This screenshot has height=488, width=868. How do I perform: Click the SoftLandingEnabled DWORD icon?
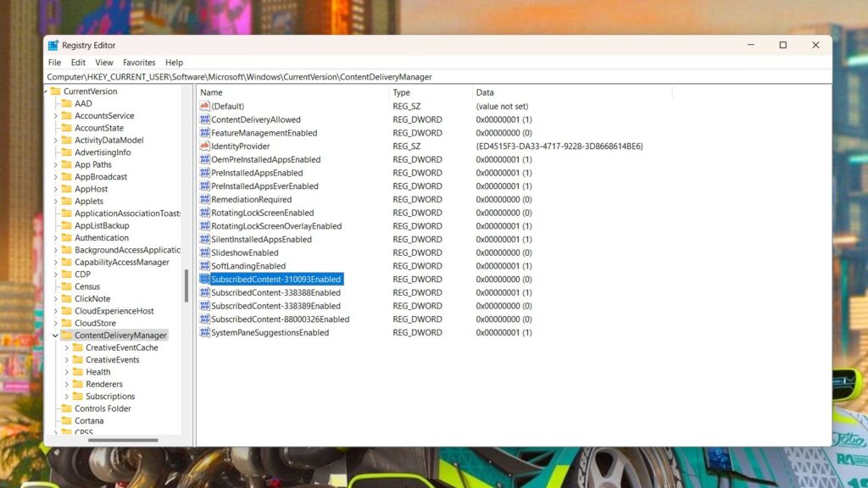pos(204,265)
